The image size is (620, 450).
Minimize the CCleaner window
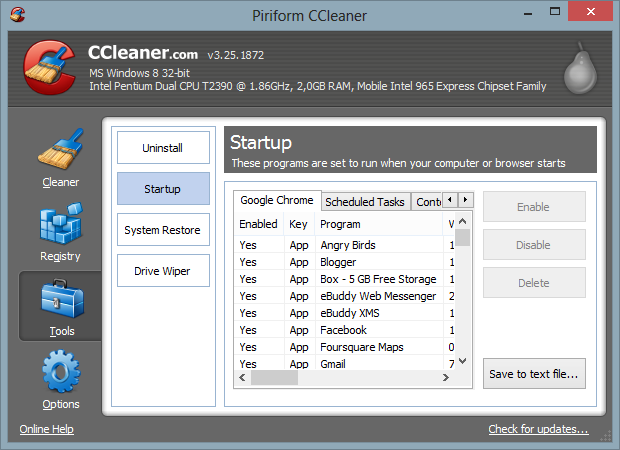click(528, 12)
